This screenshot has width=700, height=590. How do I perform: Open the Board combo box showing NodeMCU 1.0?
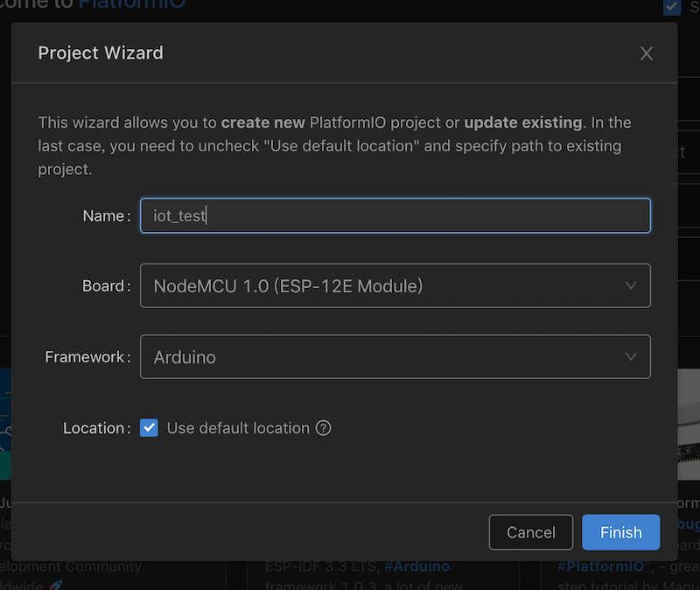coord(394,285)
